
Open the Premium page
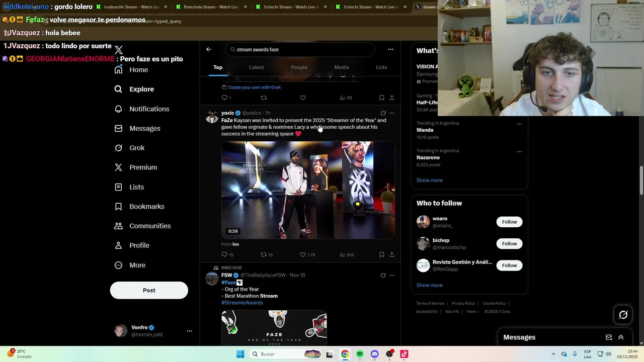[x=136, y=167]
